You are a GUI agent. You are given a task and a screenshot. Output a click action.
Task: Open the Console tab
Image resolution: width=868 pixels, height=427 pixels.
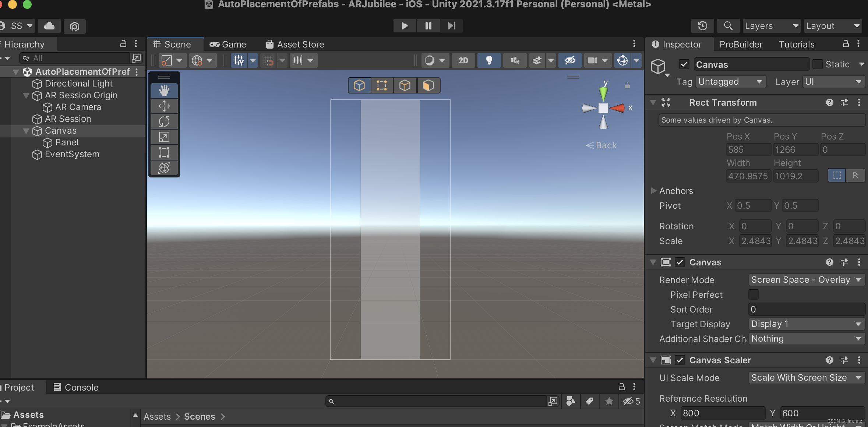pyautogui.click(x=76, y=387)
